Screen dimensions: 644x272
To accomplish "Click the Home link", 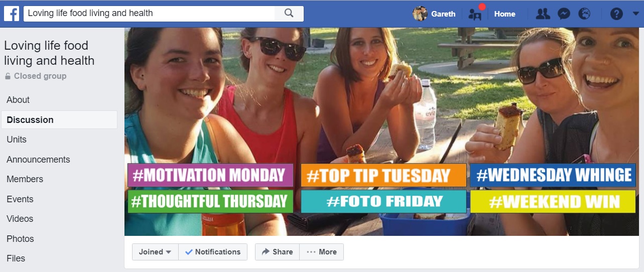I will click(504, 14).
